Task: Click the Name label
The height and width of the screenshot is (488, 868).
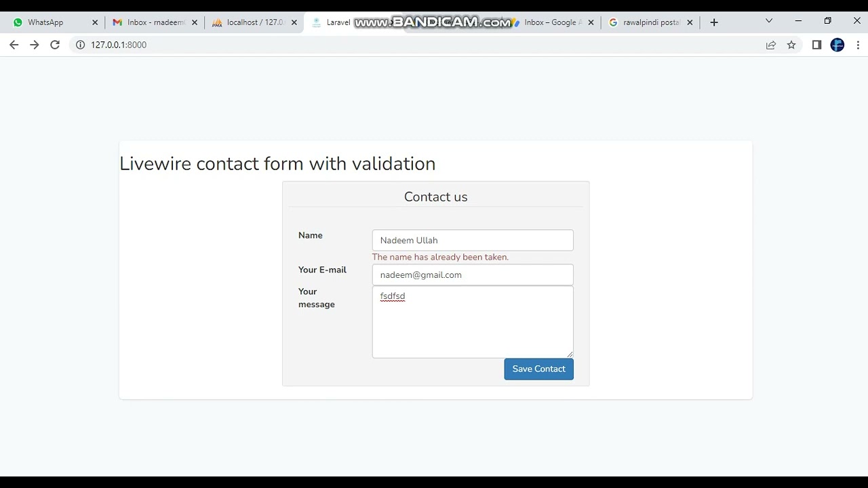Action: click(x=311, y=235)
